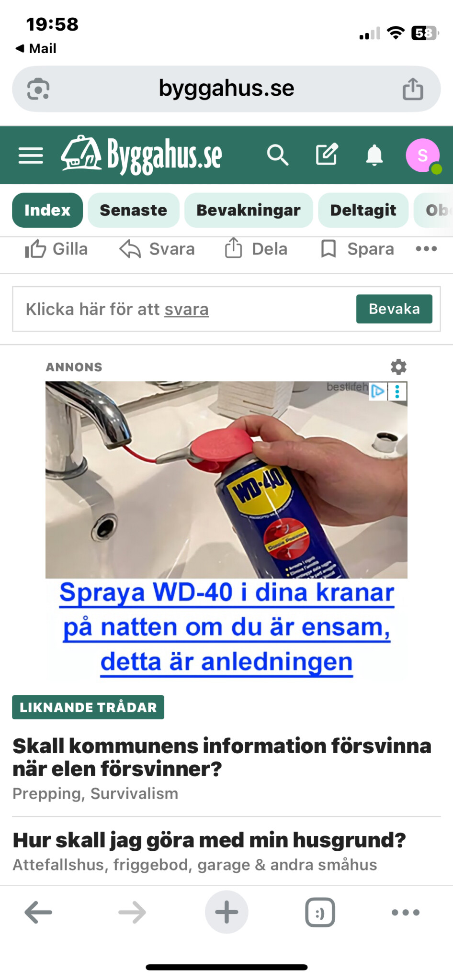This screenshot has width=453, height=980.
Task: Open the ad settings gear icon
Action: (x=398, y=367)
